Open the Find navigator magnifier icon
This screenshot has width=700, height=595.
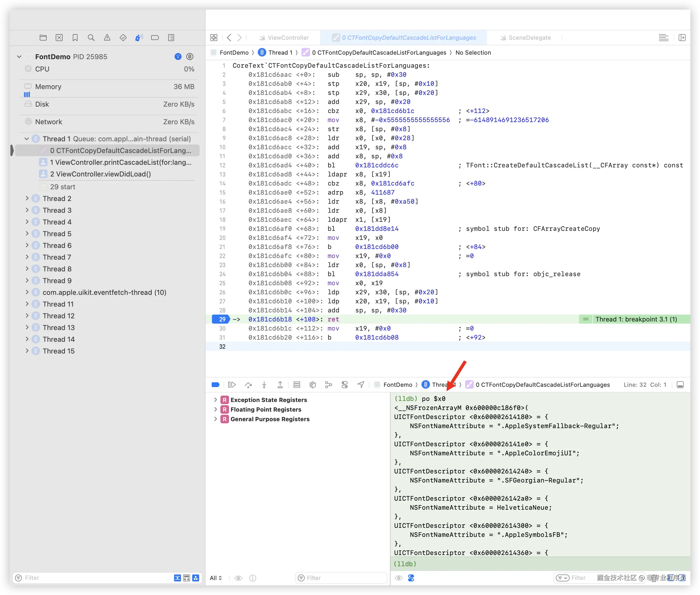[91, 38]
